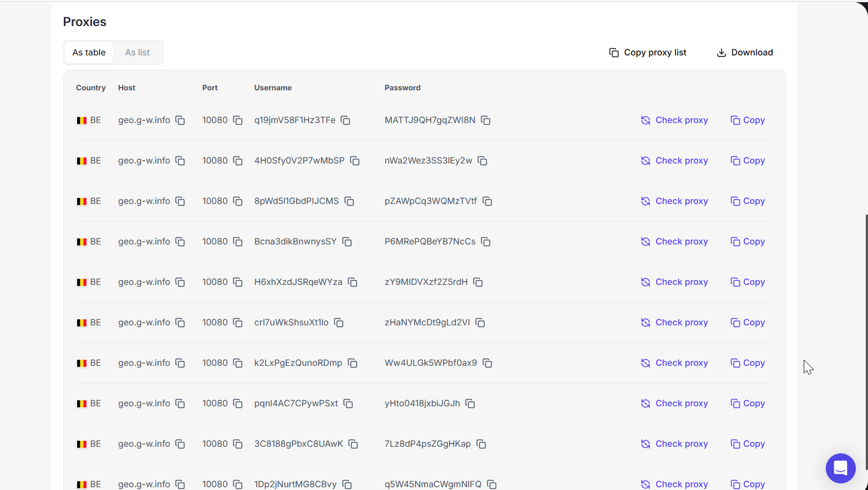Copy password MATTJ9QH7gqZWI8N icon
The width and height of the screenshot is (868, 490).
(x=486, y=120)
